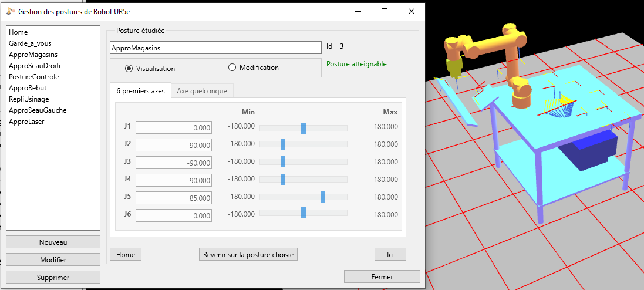Select PostureControle in the posture list
Viewport: 644px width, 290px height.
tap(34, 77)
